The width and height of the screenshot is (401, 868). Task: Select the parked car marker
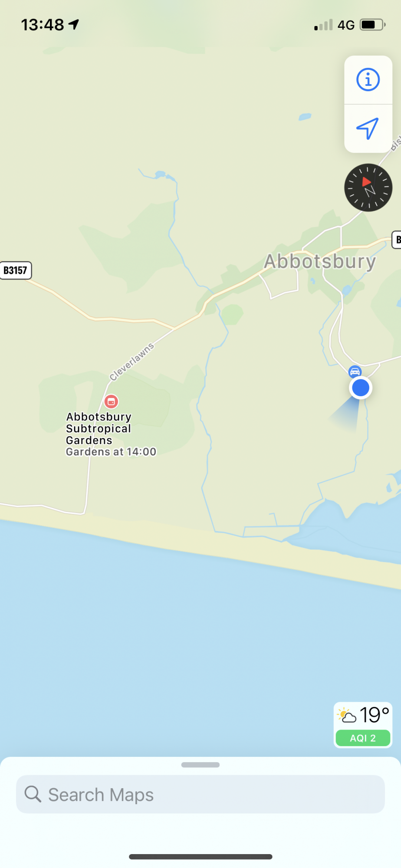355,372
